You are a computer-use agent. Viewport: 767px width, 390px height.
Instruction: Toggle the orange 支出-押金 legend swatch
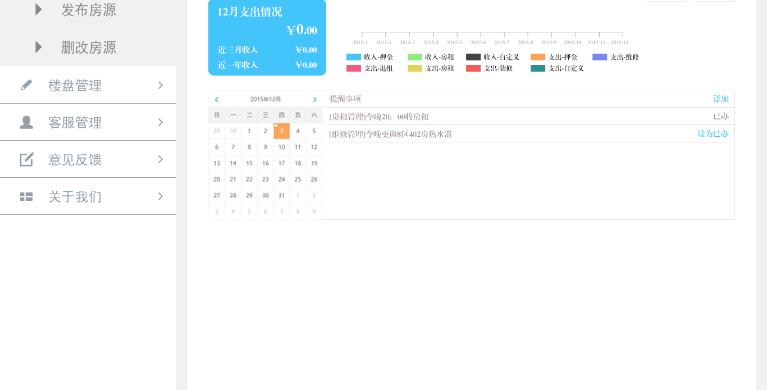[x=538, y=57]
